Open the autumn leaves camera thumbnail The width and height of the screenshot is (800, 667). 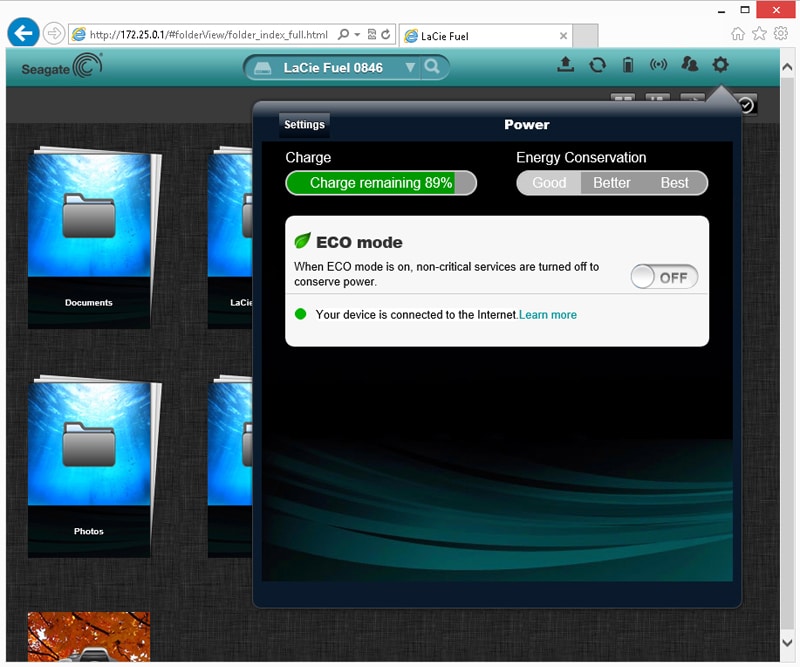(x=89, y=636)
